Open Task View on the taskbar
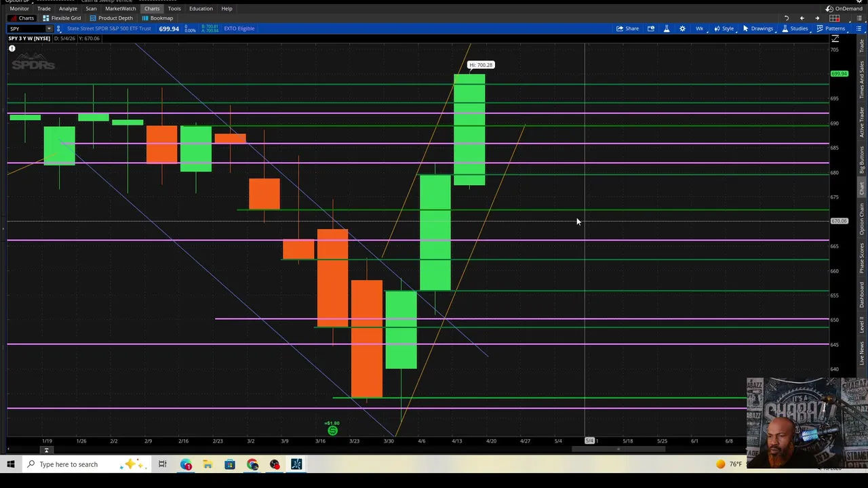This screenshot has width=868, height=488. [163, 464]
